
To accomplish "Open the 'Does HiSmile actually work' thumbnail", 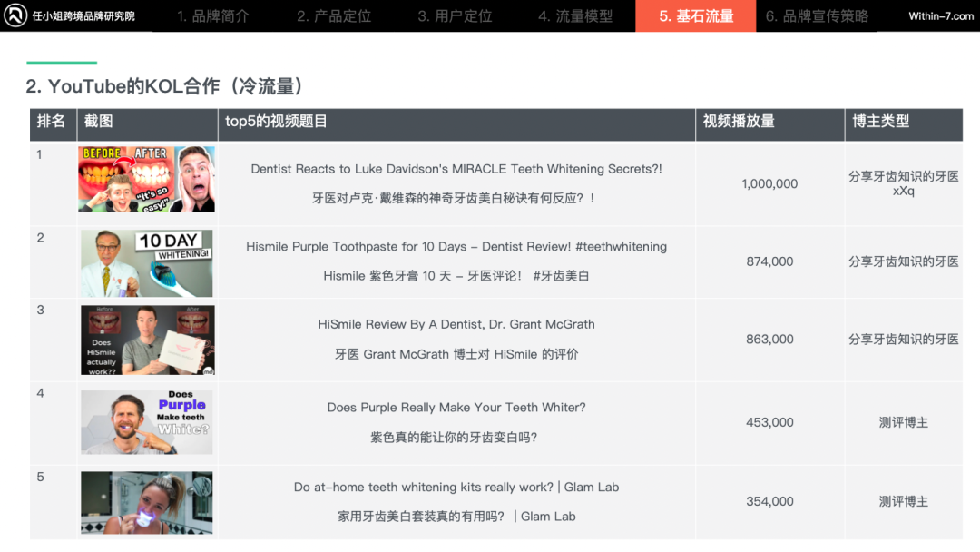I will (x=148, y=340).
